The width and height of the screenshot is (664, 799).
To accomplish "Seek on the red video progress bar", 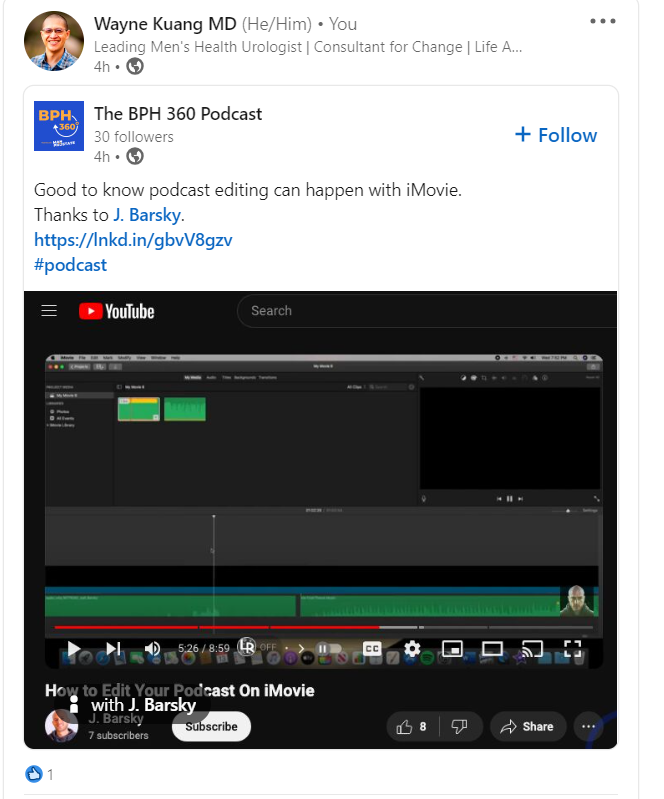I will pyautogui.click(x=323, y=627).
